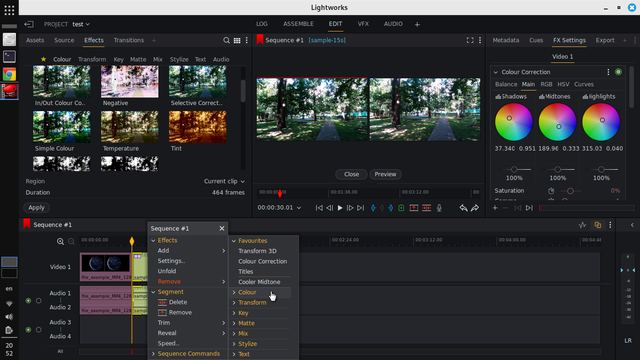This screenshot has width=640, height=360.
Task: Play the sequence
Action: pyautogui.click(x=340, y=208)
